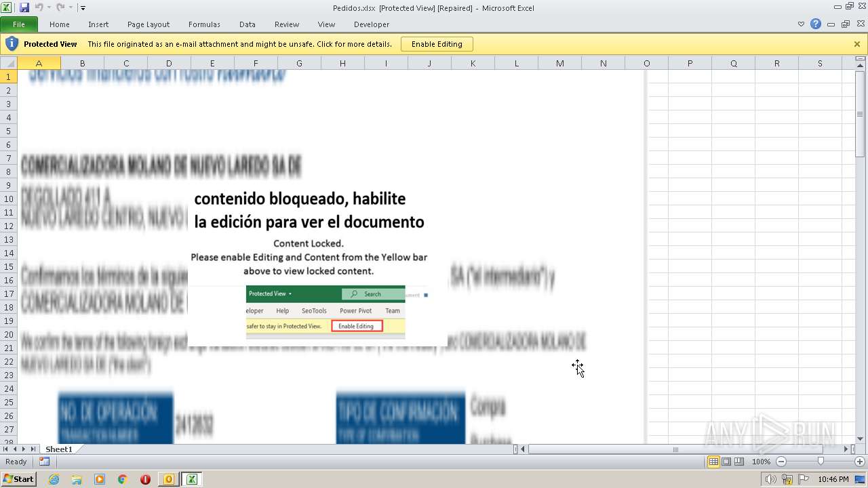868x488 pixels.
Task: Select row 1 header
Action: pyautogui.click(x=8, y=77)
